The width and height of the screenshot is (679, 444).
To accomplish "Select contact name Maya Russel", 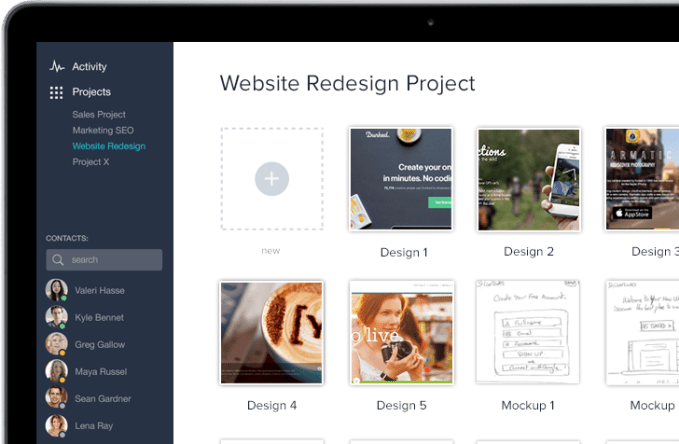I will pyautogui.click(x=101, y=372).
